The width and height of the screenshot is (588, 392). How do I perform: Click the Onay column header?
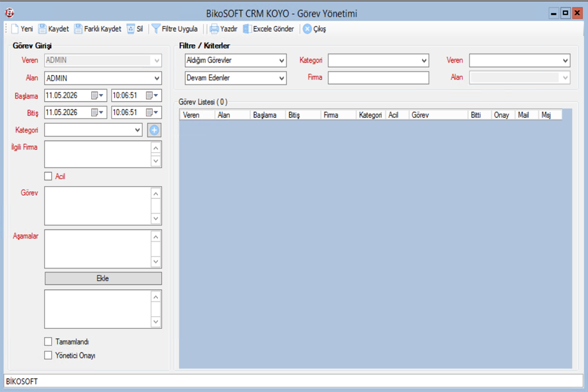point(503,115)
